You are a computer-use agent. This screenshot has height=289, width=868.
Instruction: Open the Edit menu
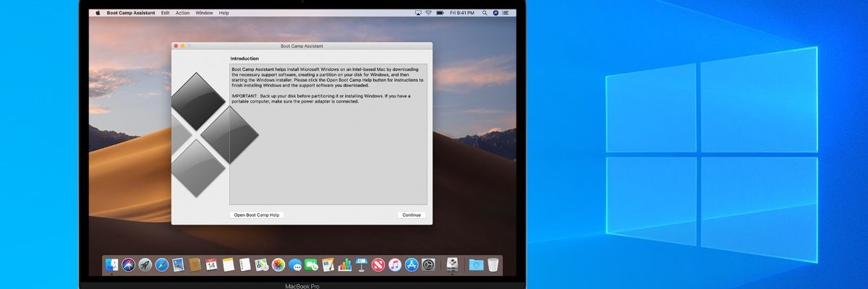point(166,13)
